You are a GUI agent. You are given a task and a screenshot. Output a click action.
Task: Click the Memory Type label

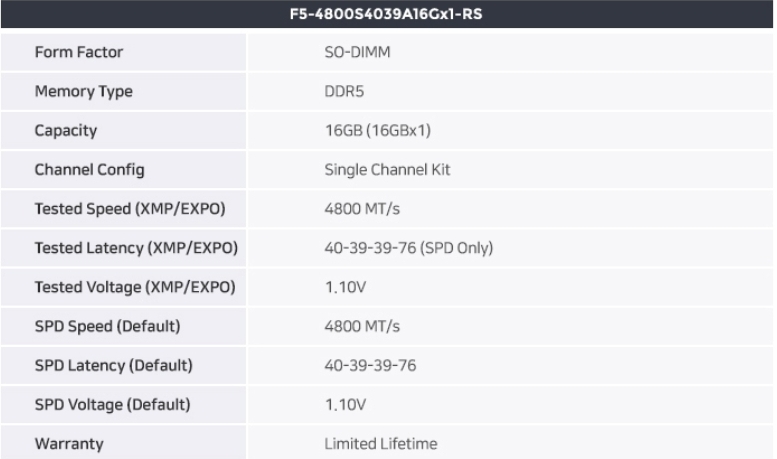click(x=83, y=91)
